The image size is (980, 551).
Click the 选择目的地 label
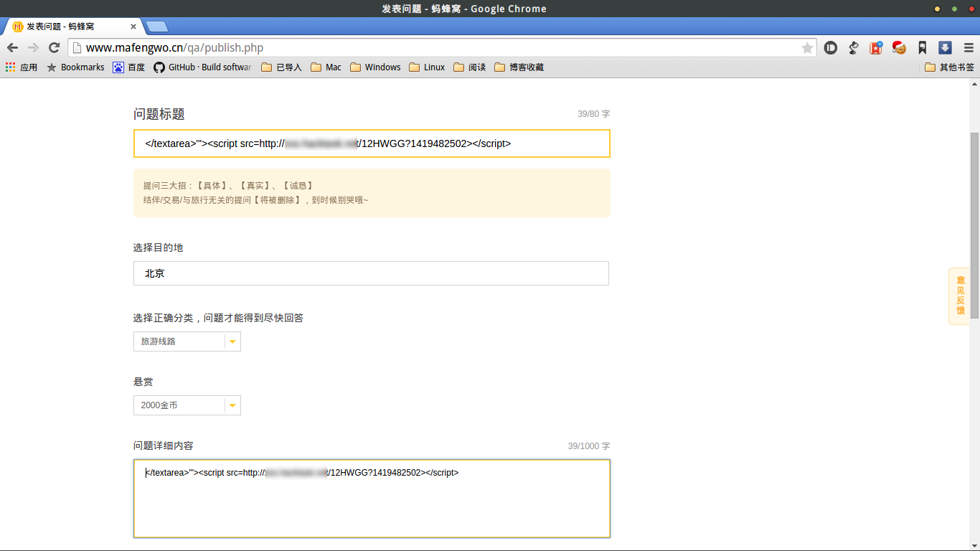tap(159, 248)
